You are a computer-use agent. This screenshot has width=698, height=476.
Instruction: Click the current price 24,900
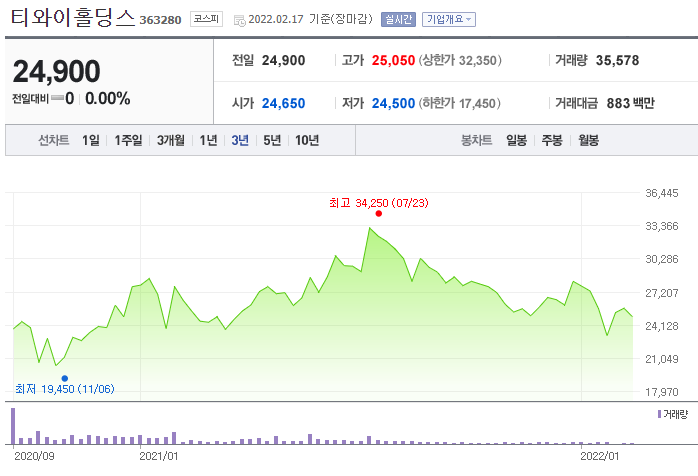point(57,72)
